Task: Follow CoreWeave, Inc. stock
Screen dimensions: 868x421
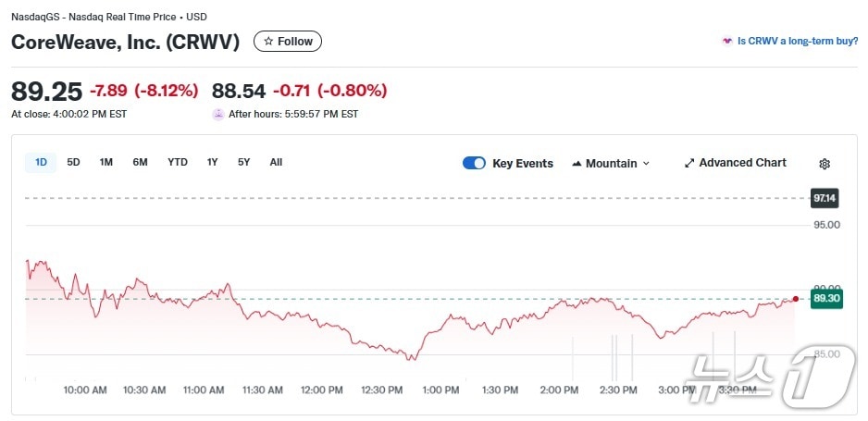Action: coord(288,42)
